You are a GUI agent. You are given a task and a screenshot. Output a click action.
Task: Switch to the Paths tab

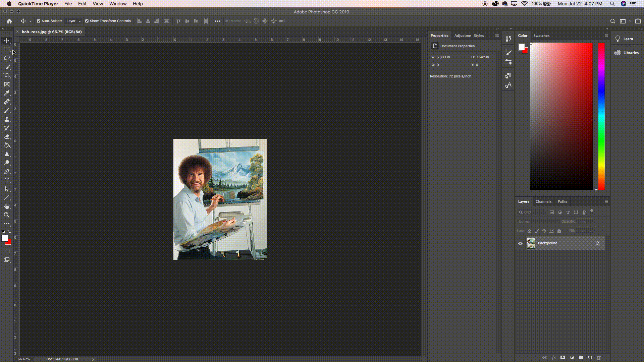(562, 201)
